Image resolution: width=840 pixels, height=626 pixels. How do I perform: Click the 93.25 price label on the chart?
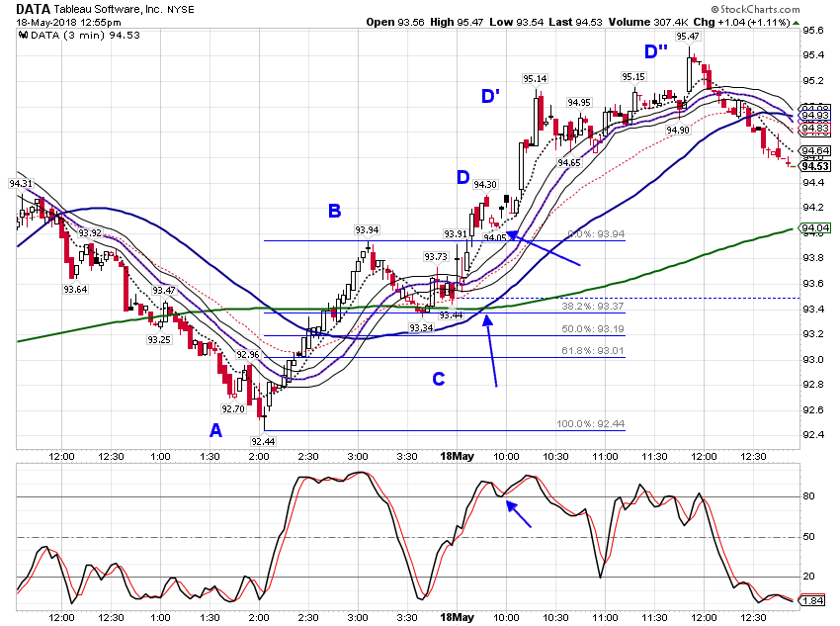159,340
